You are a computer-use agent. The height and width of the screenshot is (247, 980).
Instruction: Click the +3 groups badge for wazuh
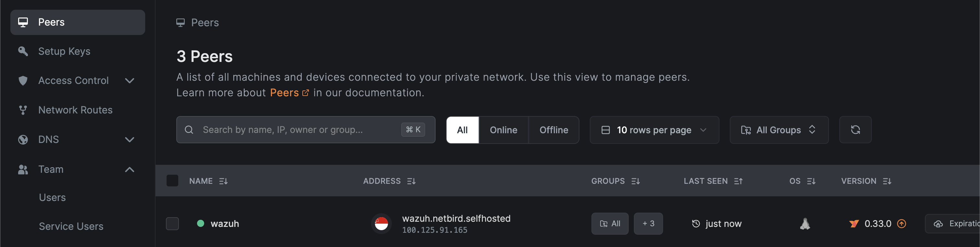coord(648,224)
